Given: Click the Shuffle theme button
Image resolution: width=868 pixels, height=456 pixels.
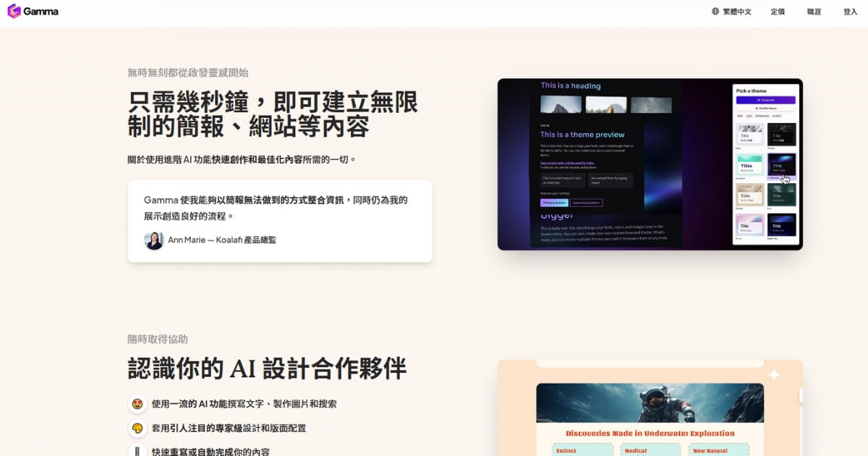Looking at the screenshot, I should [766, 108].
